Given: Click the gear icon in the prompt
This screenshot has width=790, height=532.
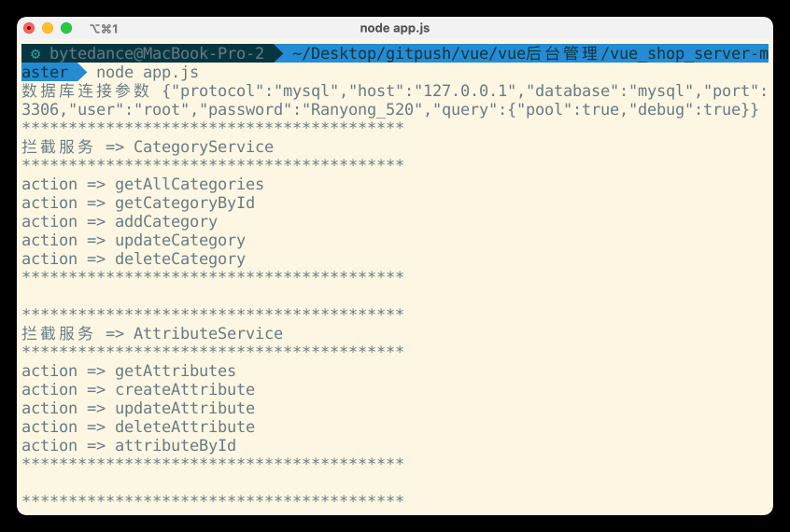Looking at the screenshot, I should (35, 54).
